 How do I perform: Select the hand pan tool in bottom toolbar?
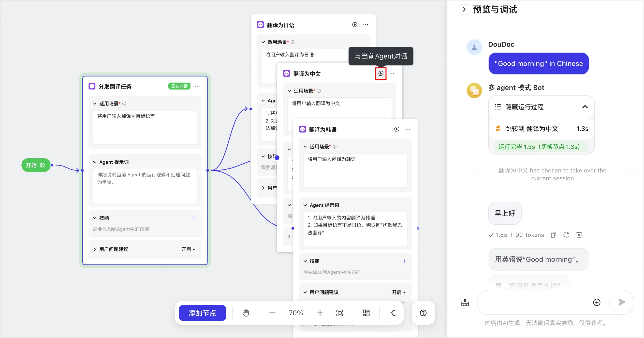[x=246, y=313]
